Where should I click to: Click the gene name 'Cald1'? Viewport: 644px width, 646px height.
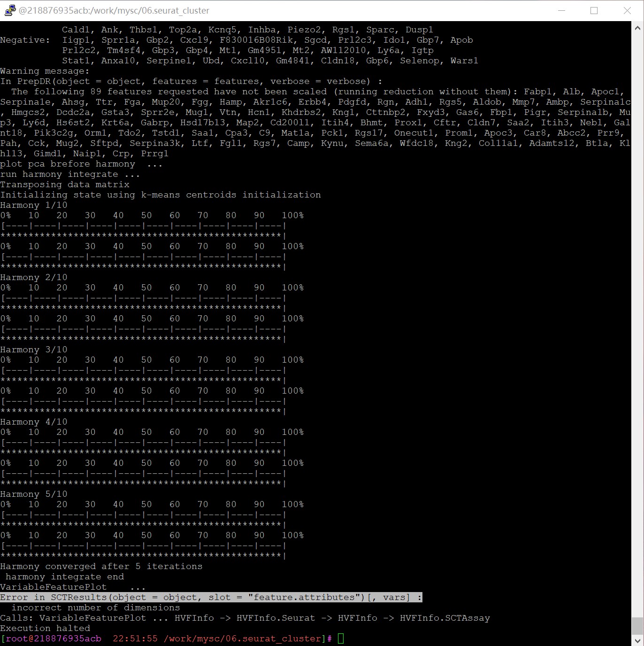click(x=76, y=30)
